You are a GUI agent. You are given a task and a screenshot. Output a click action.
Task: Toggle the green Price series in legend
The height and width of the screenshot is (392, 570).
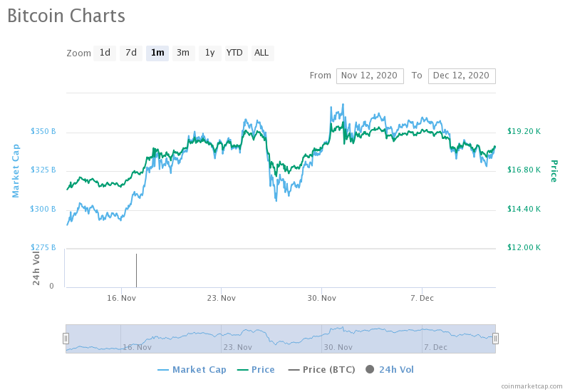(256, 369)
